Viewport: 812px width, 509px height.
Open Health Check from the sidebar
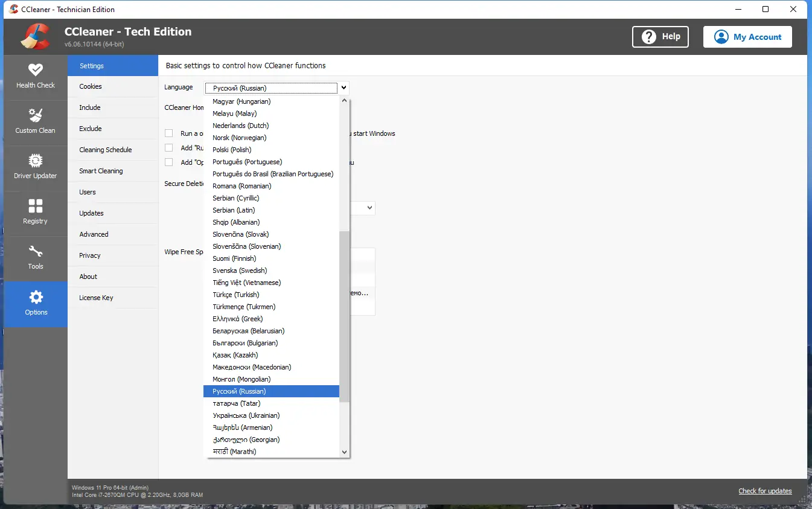pyautogui.click(x=36, y=75)
